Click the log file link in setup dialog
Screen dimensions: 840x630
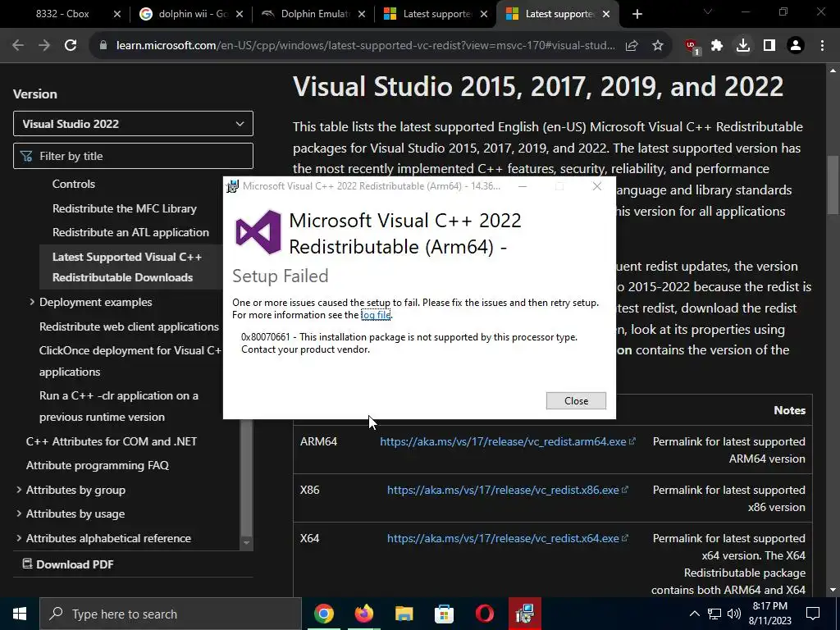pos(376,315)
